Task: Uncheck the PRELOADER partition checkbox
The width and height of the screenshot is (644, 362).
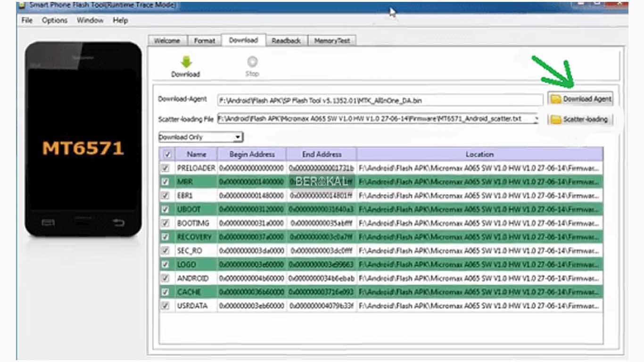Action: [x=165, y=168]
